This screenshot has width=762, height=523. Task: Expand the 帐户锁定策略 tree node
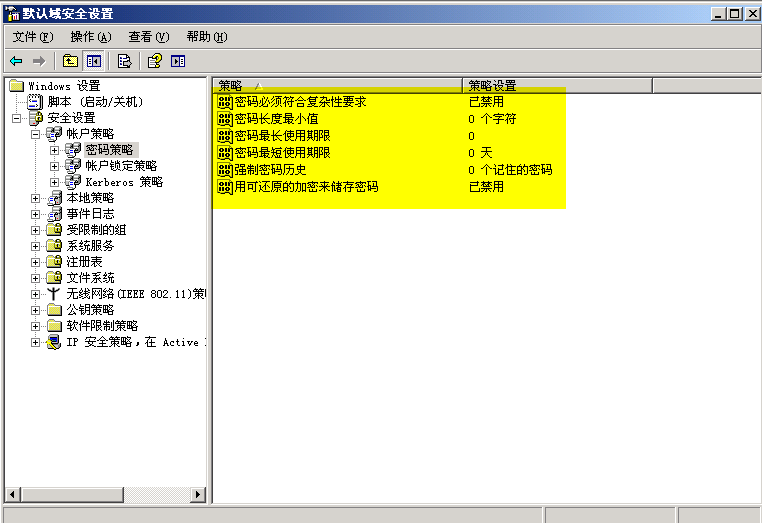(x=54, y=166)
